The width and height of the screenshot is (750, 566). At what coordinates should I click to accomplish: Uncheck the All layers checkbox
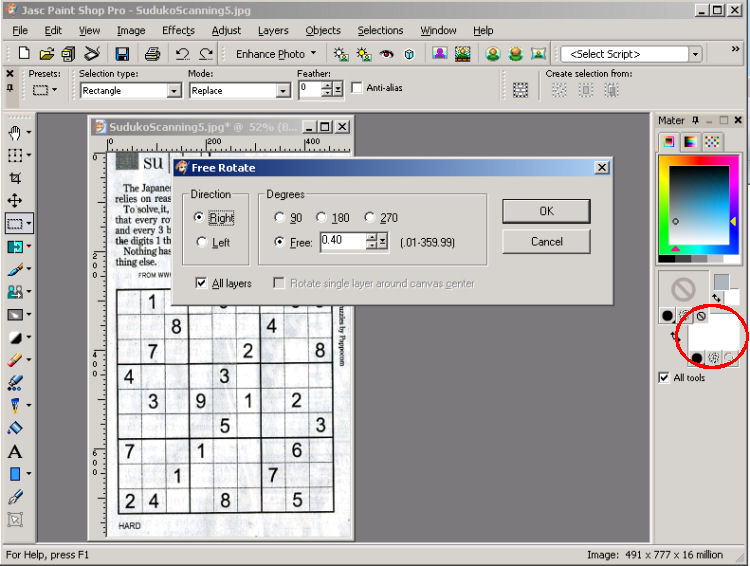[202, 284]
